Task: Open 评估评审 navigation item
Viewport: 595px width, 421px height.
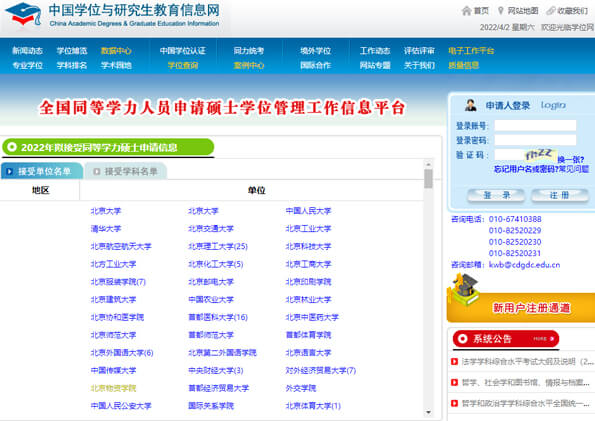Action: click(x=419, y=51)
